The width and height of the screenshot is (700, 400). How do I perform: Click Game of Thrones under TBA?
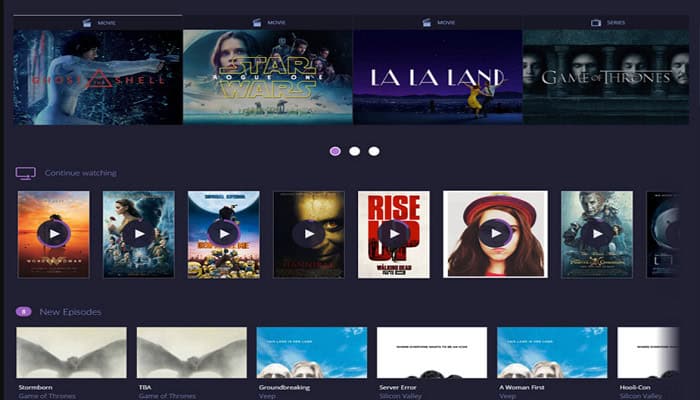tap(167, 396)
